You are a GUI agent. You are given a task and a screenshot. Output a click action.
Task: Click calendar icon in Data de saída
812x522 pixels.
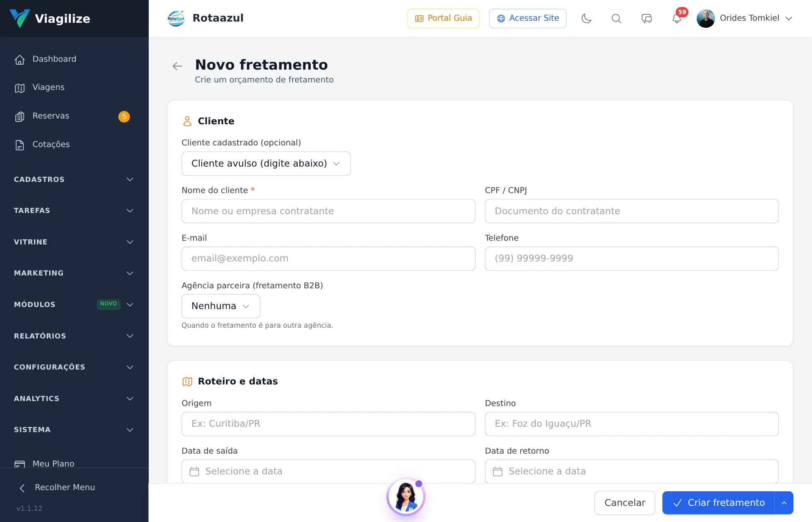(194, 471)
